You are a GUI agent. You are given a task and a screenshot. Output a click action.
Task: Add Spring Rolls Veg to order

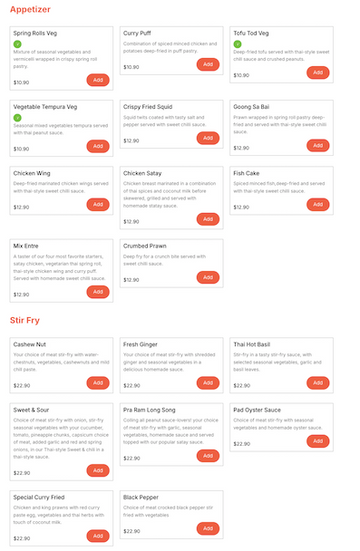(98, 80)
